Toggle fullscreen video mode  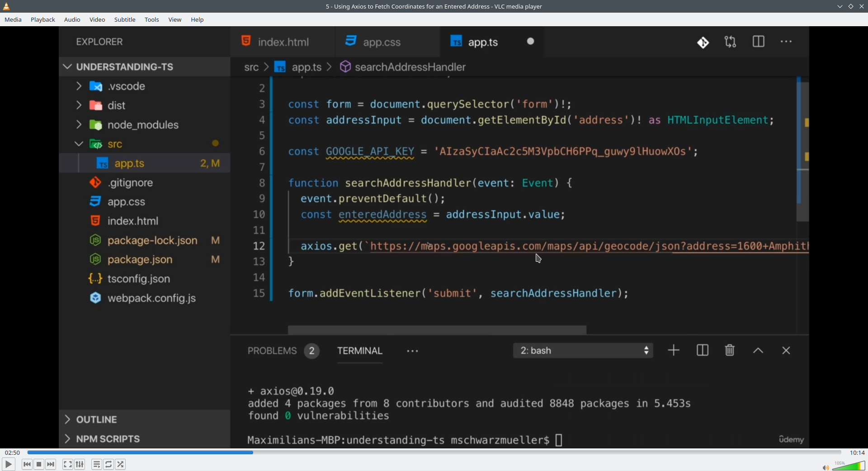point(68,464)
